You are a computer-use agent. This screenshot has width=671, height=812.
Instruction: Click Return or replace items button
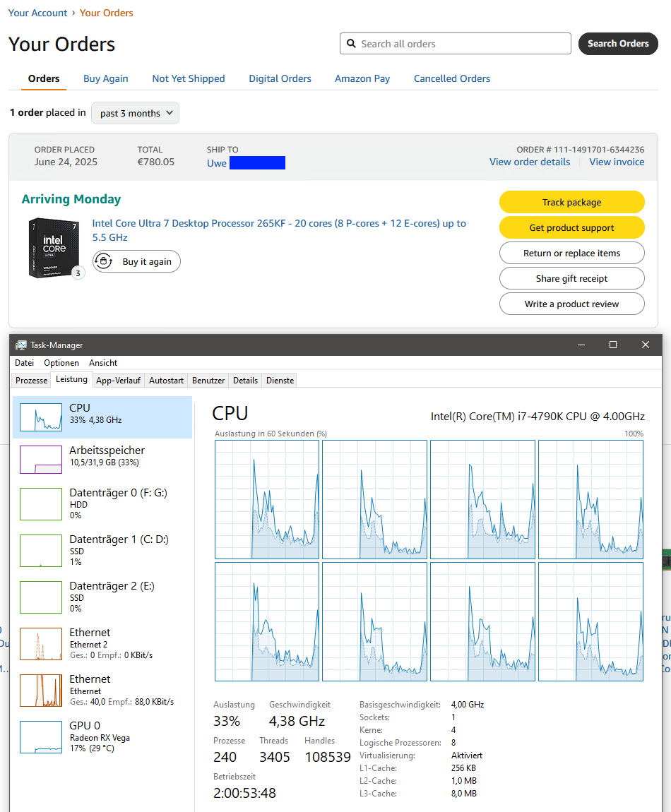point(572,253)
